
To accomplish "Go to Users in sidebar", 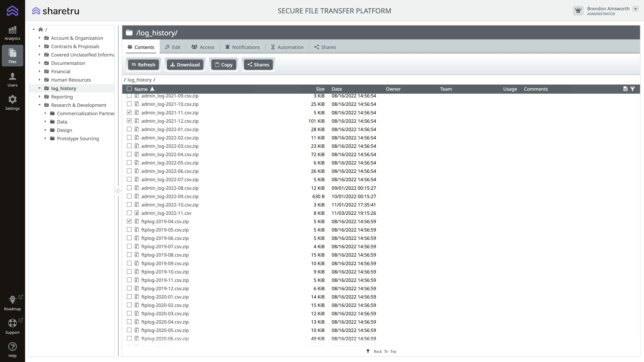I will pos(12,79).
